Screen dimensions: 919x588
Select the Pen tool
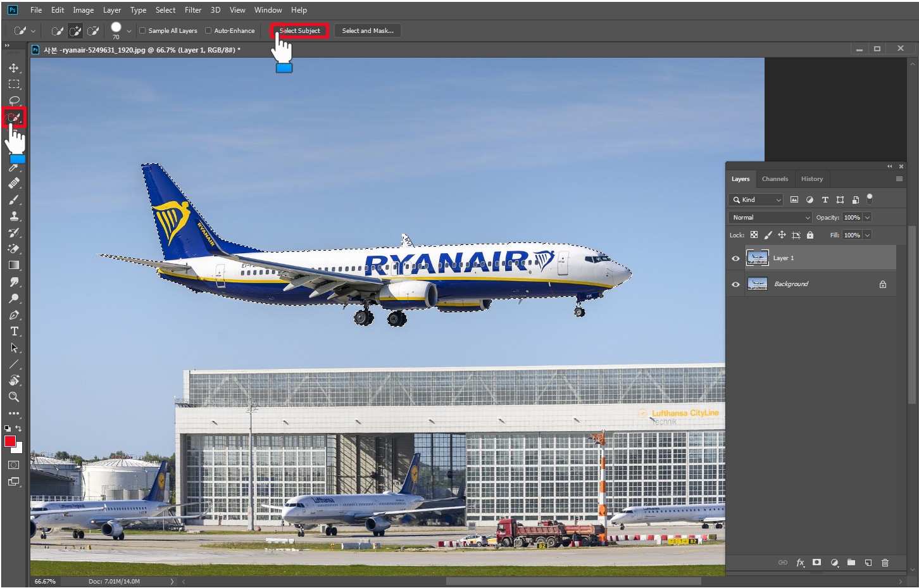click(14, 315)
